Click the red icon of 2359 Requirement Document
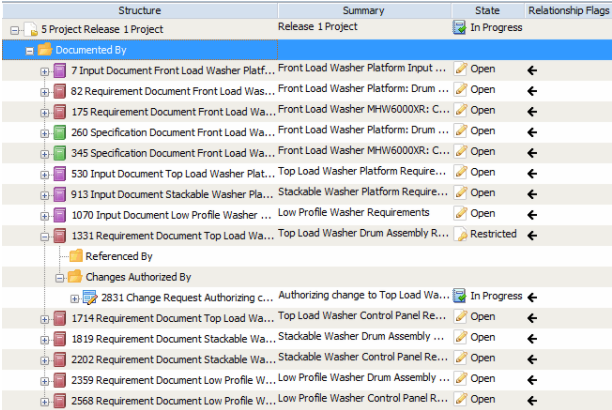 click(x=60, y=380)
